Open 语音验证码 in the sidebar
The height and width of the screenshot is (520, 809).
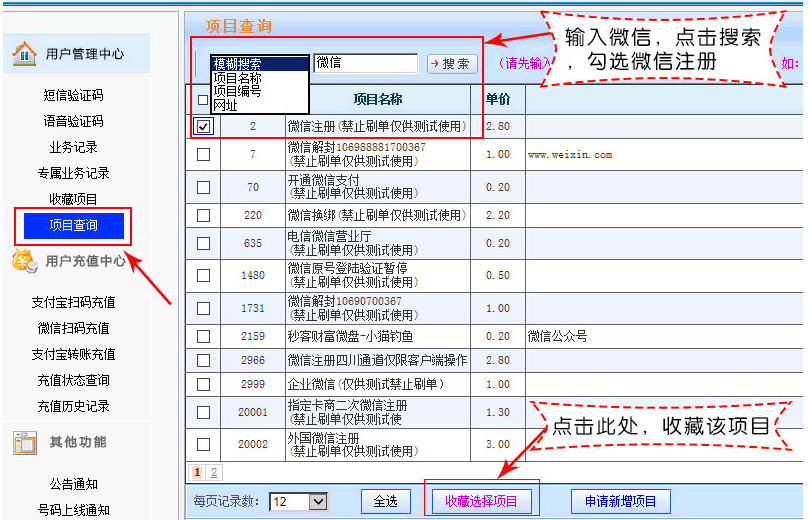[73, 121]
